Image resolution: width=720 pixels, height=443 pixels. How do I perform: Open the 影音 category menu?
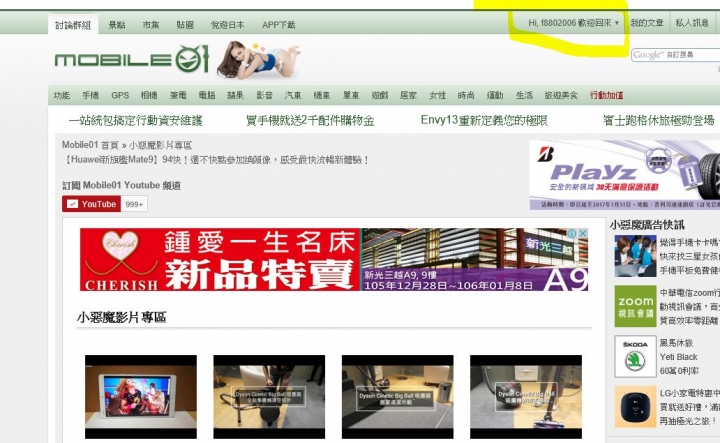pyautogui.click(x=264, y=95)
